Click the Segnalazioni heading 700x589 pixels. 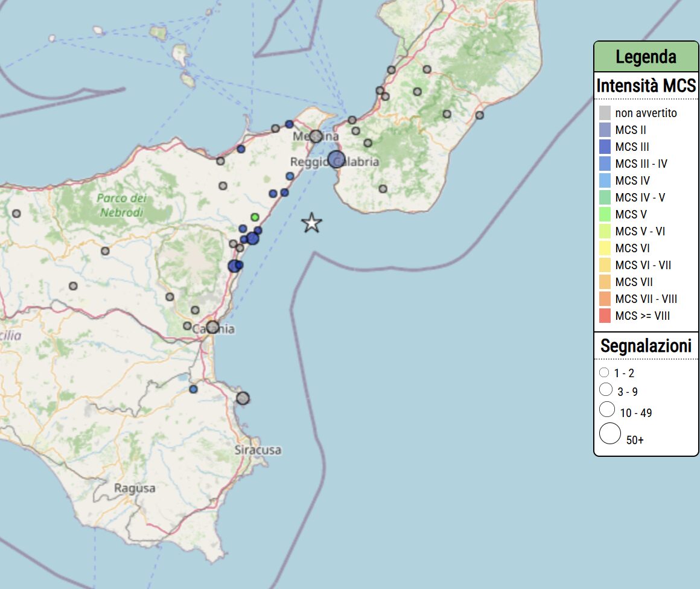click(646, 346)
